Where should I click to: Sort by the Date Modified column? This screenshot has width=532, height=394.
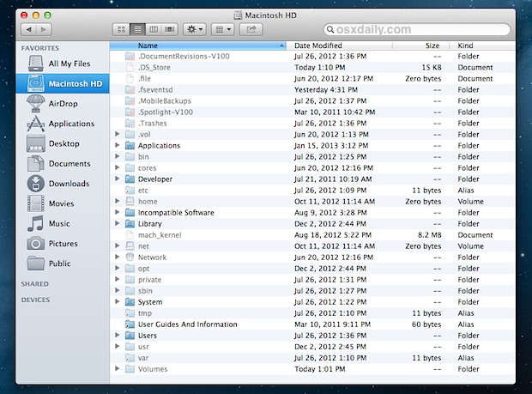tap(317, 45)
